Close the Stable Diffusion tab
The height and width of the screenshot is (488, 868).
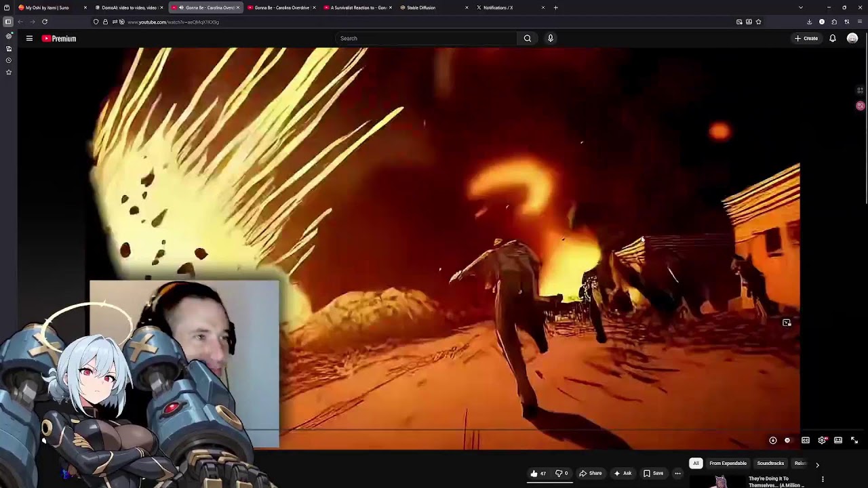click(467, 7)
